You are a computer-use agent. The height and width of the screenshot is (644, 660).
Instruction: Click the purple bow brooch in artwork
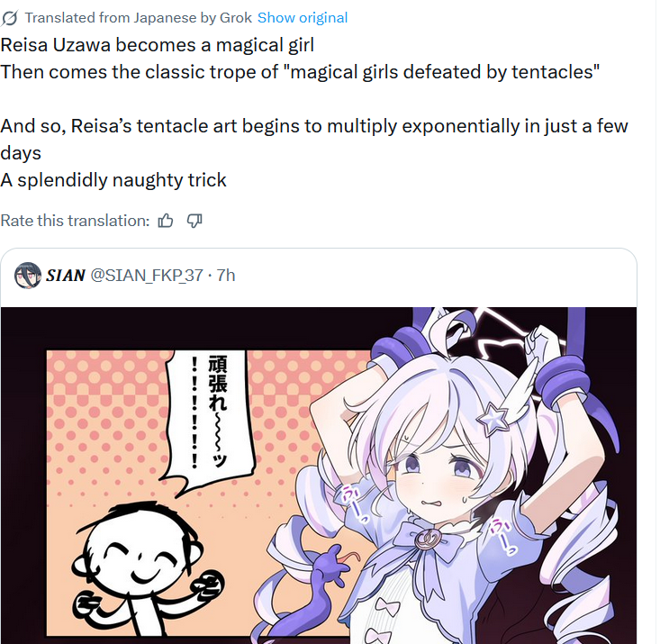coord(426,540)
